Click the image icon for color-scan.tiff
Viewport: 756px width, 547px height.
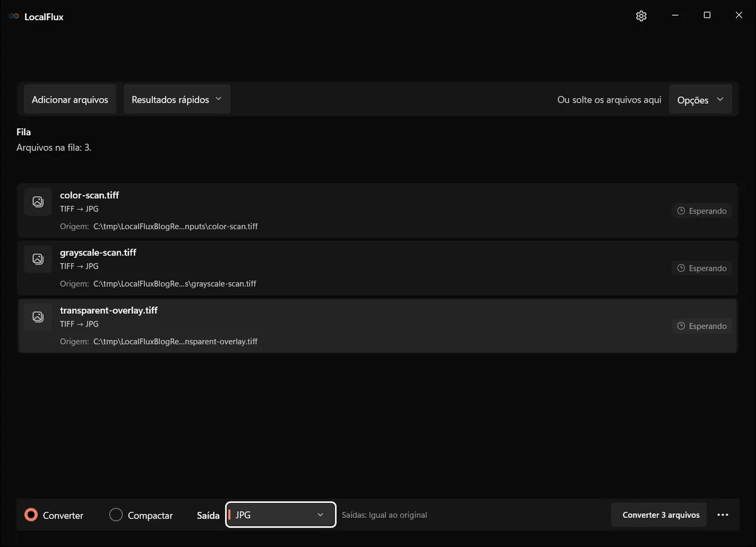coord(38,201)
